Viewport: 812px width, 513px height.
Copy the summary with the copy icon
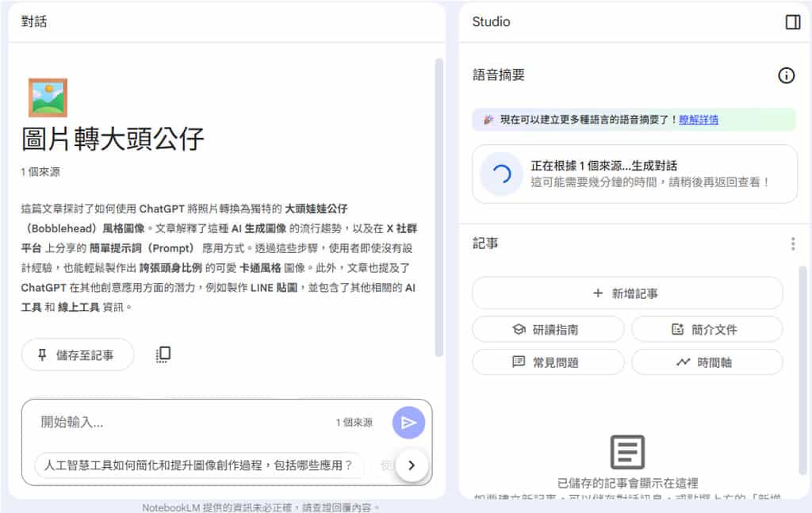163,354
